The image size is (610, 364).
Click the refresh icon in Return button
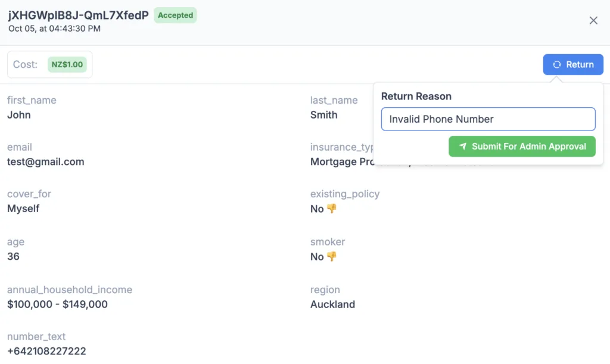(x=557, y=64)
